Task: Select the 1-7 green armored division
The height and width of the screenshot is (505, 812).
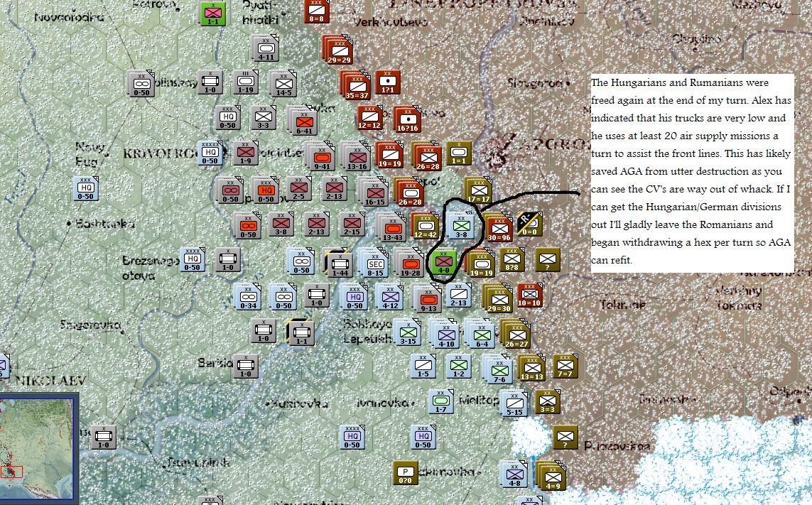Action: tap(440, 401)
